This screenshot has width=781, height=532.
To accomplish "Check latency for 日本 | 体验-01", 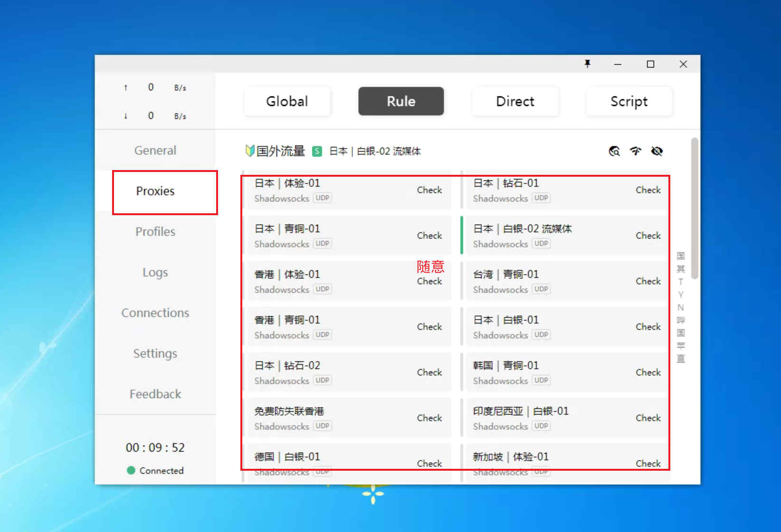I will tap(429, 190).
